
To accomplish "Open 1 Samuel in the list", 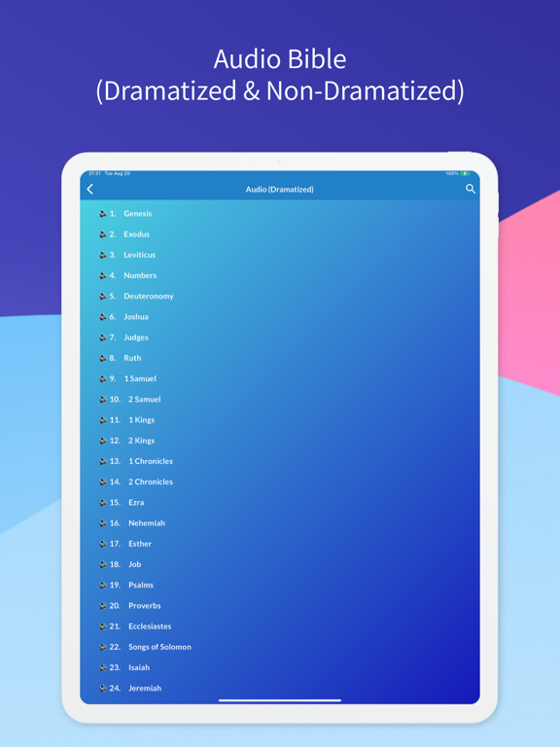I will (x=140, y=378).
